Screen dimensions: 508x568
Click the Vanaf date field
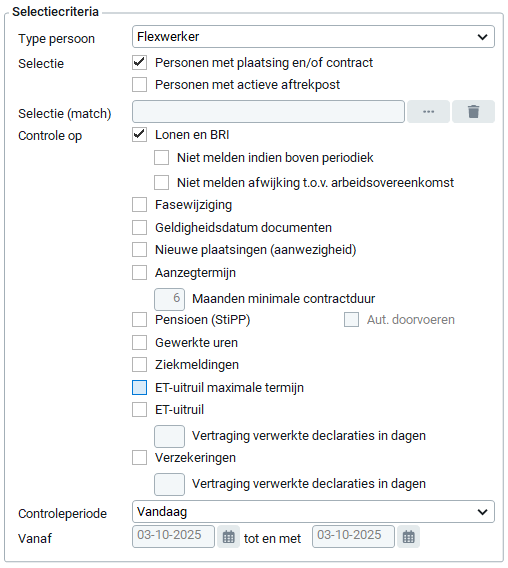[173, 536]
